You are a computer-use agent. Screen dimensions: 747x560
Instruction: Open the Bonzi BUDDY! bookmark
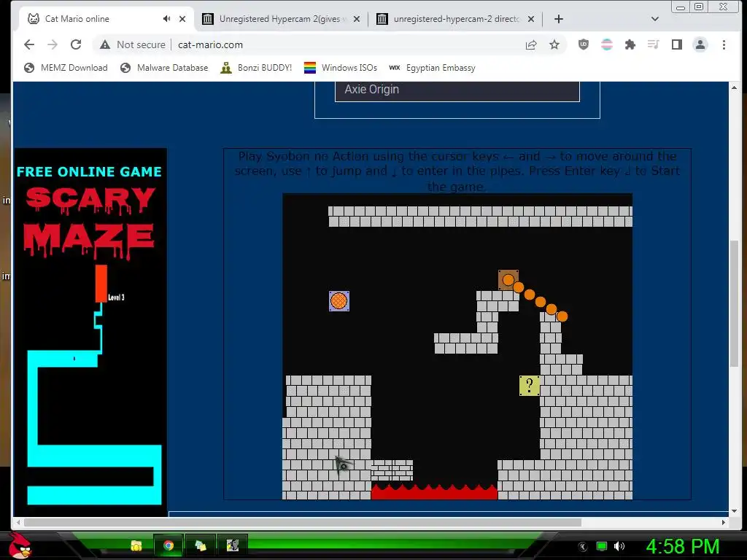coord(256,68)
